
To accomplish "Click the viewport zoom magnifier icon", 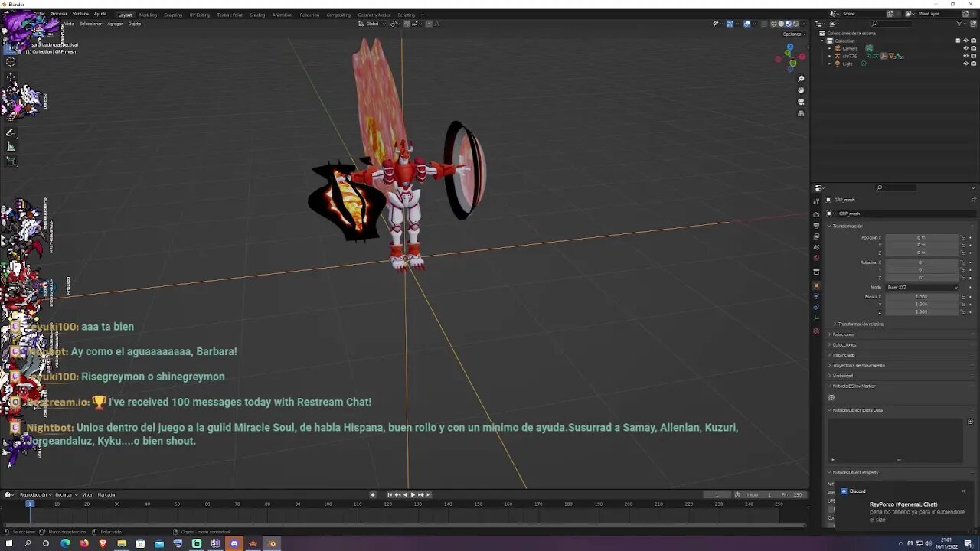I will point(801,79).
